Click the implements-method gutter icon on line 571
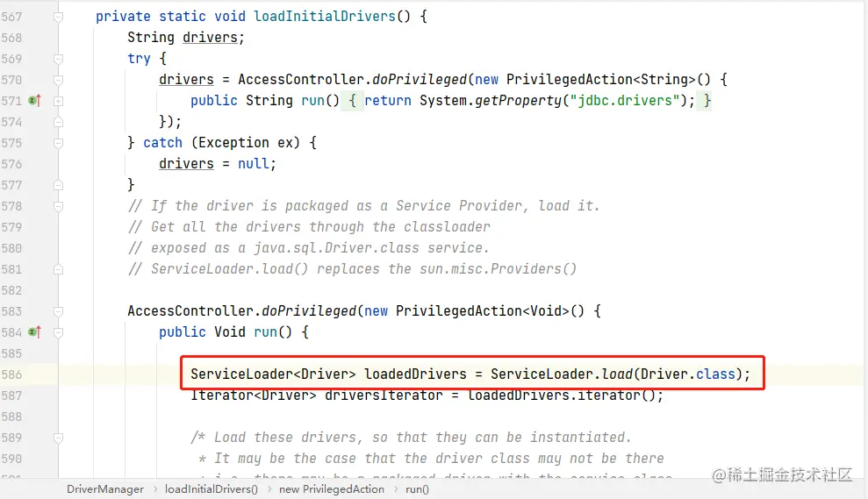868x499 pixels. click(35, 101)
